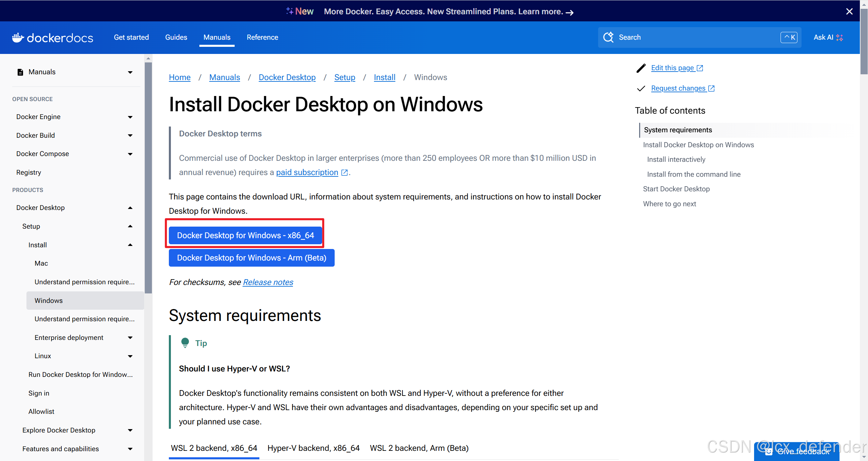Open the Reference menu

tap(262, 37)
